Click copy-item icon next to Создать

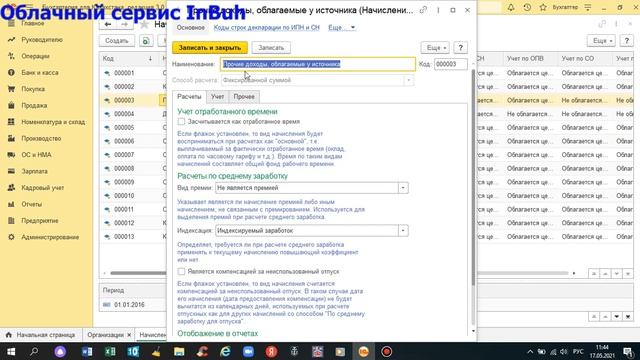point(146,41)
